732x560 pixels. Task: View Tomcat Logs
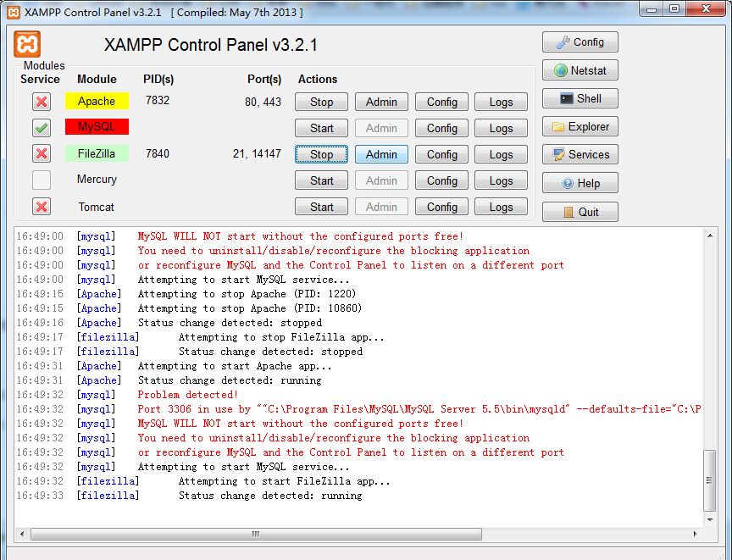[501, 207]
